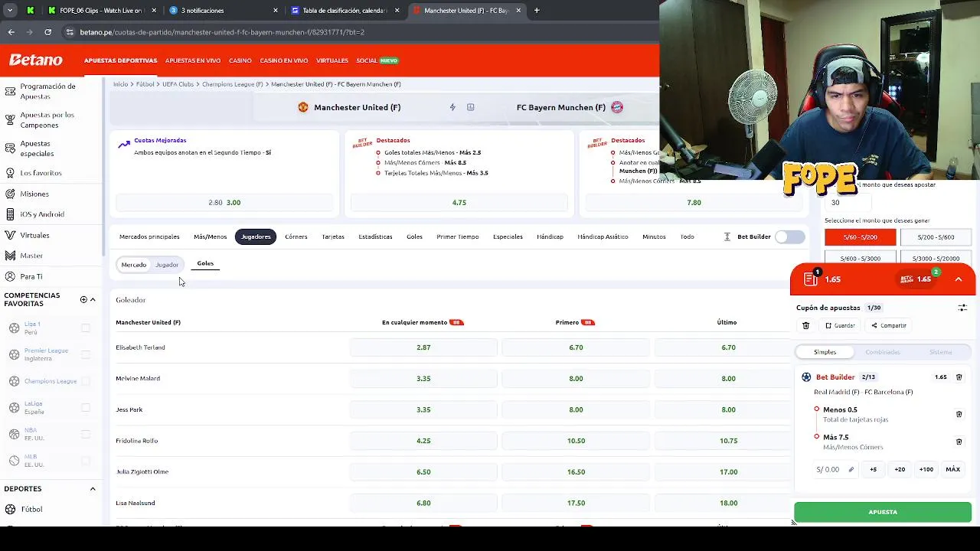Open betslip settings sliders icon
The width and height of the screenshot is (980, 551).
(962, 308)
